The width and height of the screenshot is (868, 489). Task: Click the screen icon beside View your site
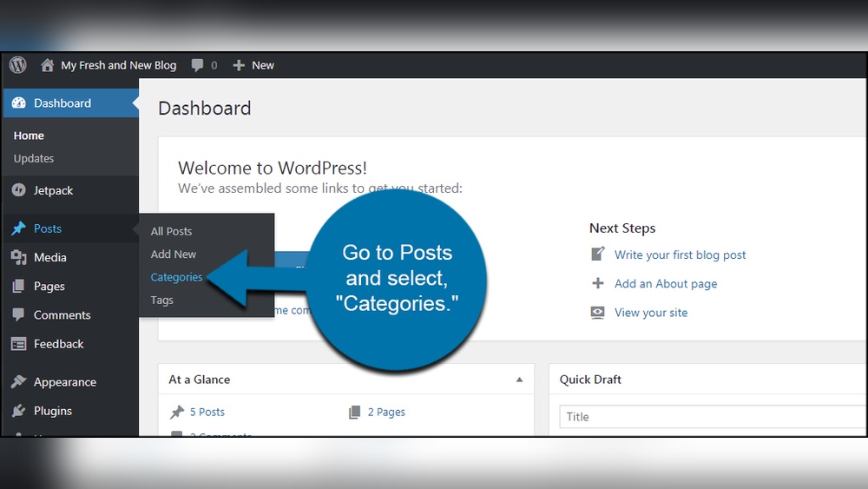point(598,313)
